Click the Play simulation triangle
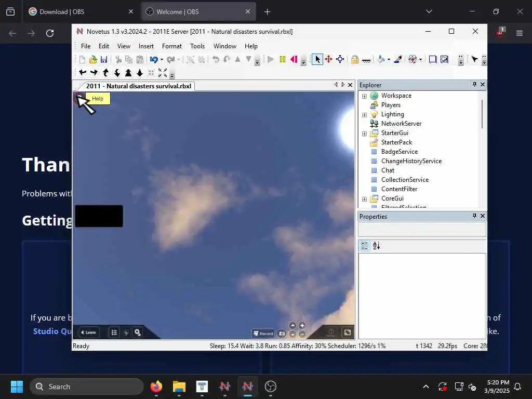This screenshot has height=399, width=532. (x=270, y=60)
